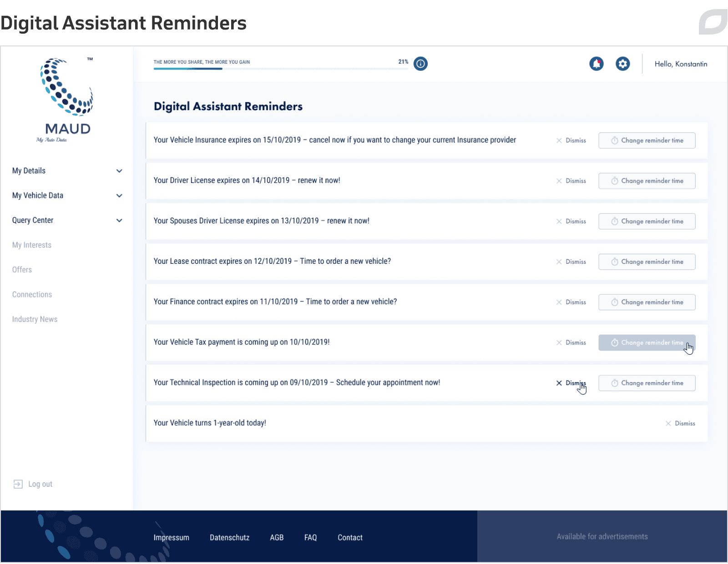This screenshot has width=728, height=564.
Task: Click X icon on Technical Inspection reminder
Action: click(559, 383)
